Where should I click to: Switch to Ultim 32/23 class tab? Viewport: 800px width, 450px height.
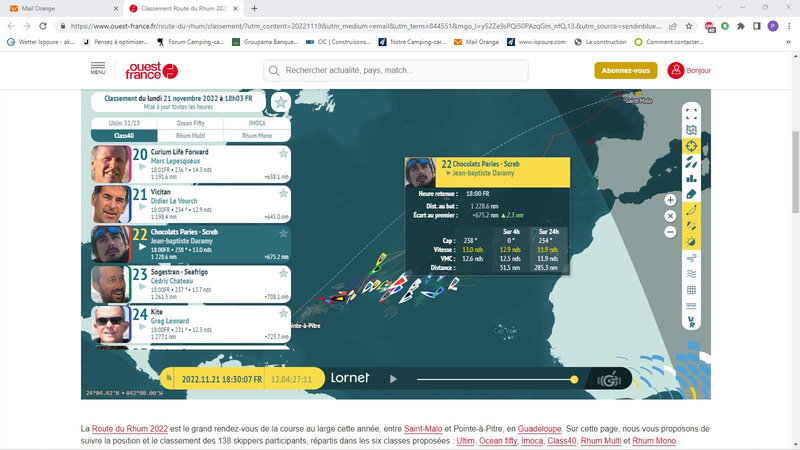[124, 123]
